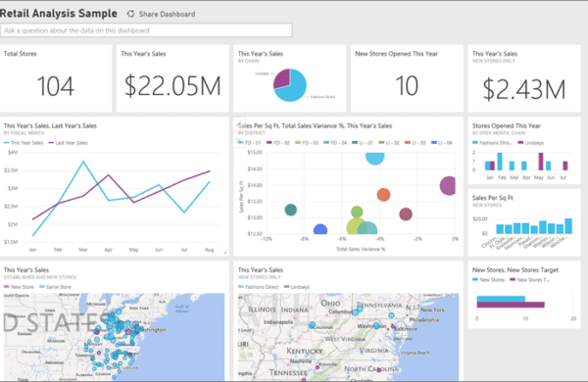Viewport: 588px width, 382px height.
Task: Select This Year Sales legend swatch
Action: click(7, 143)
